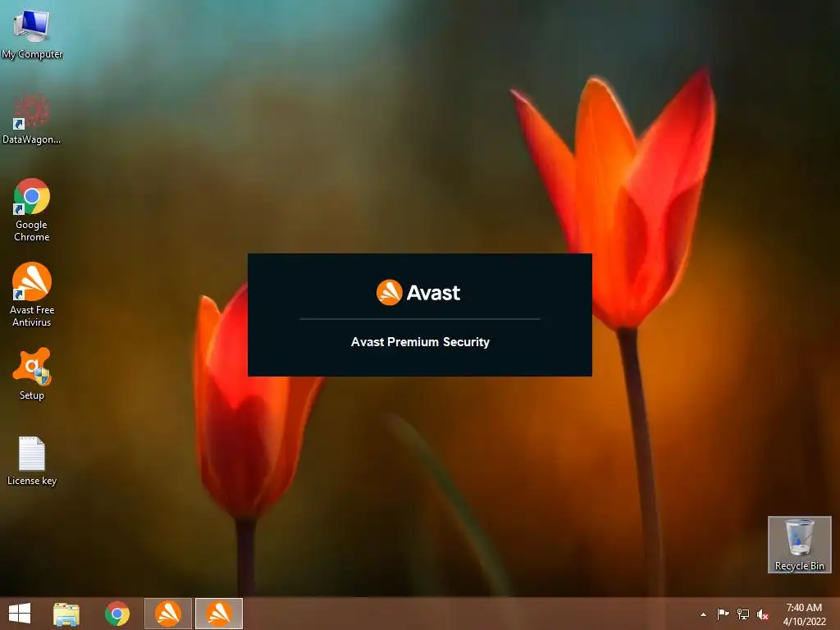
Task: Switch to the highlighted second Avast taskbar button
Action: click(x=219, y=614)
